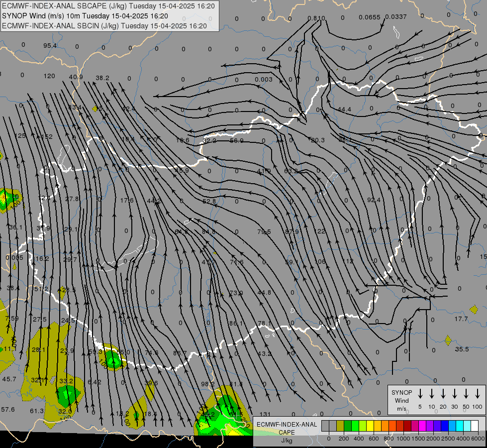The image size is (487, 448).
Task: Click the '120' value on the map
Action: [49, 76]
